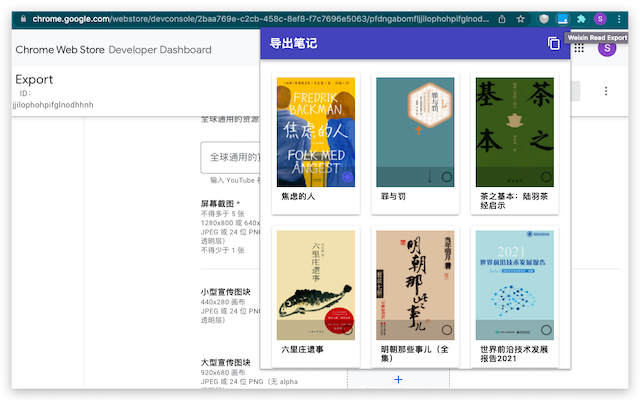Click the 屏幕截图 section label
The height and width of the screenshot is (400, 640).
pos(220,204)
